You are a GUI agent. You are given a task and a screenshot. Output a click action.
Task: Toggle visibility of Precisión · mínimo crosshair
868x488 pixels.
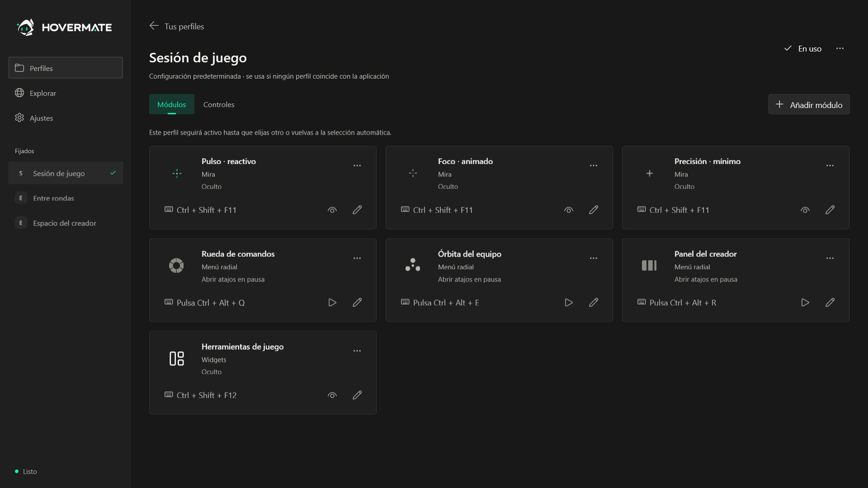(x=805, y=210)
